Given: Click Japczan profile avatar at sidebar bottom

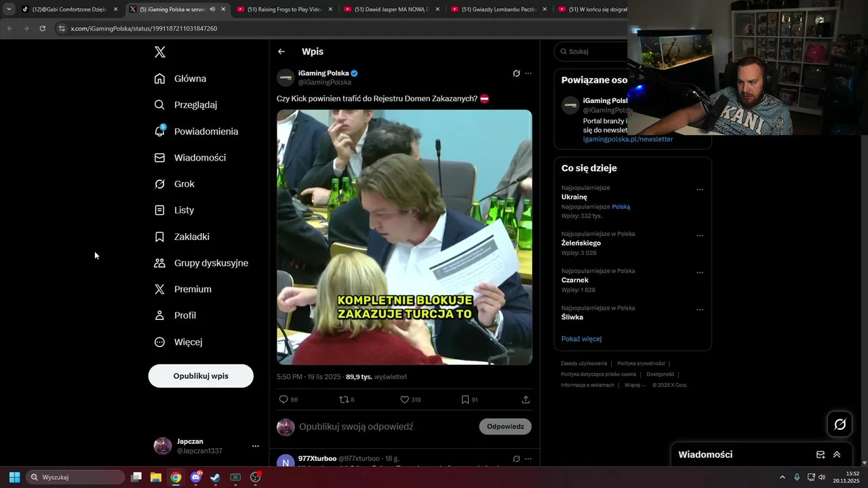Looking at the screenshot, I should 163,446.
